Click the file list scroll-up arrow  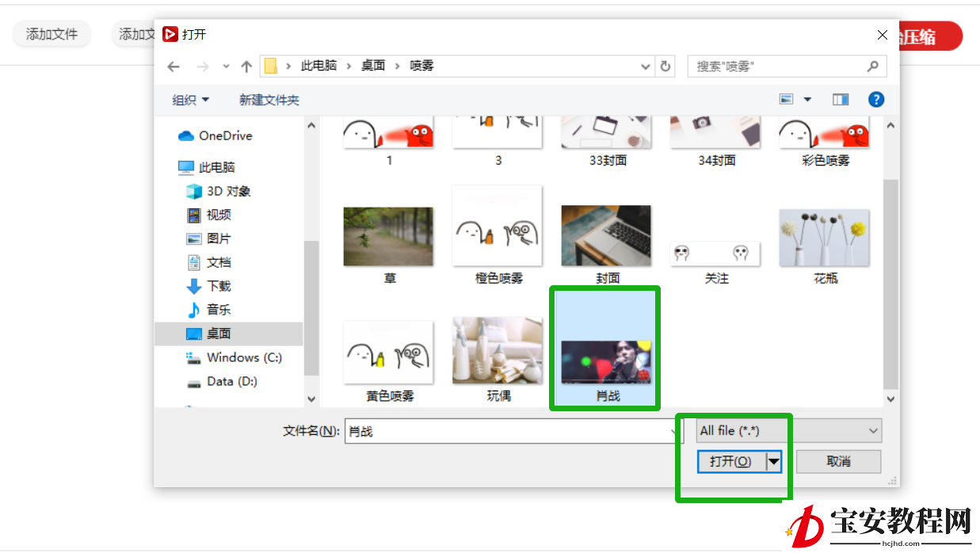click(x=891, y=126)
